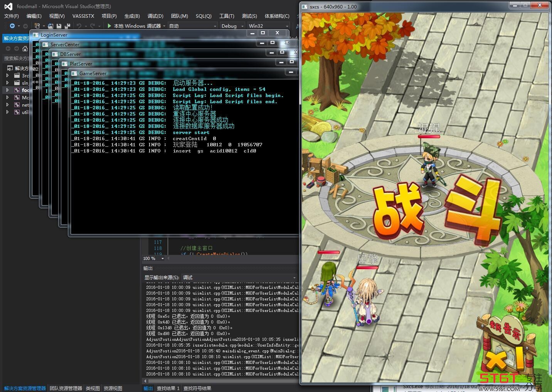Click the DBServer console window icon
The image size is (552, 392).
(x=55, y=54)
